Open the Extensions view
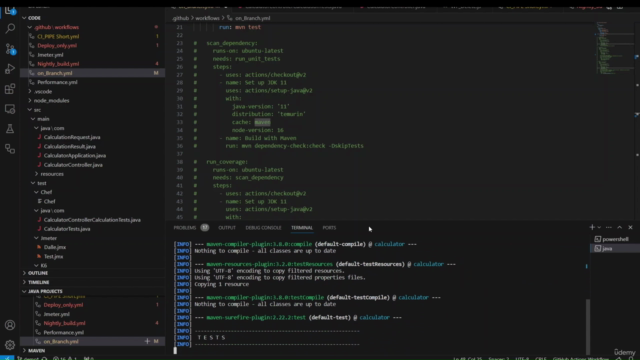This screenshot has width=640, height=360. [x=10, y=89]
